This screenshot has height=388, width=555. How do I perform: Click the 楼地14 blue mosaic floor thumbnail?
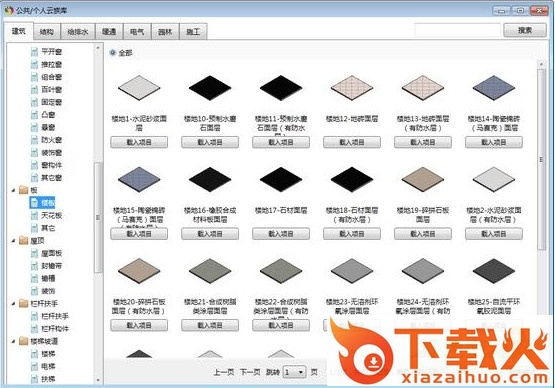494,87
